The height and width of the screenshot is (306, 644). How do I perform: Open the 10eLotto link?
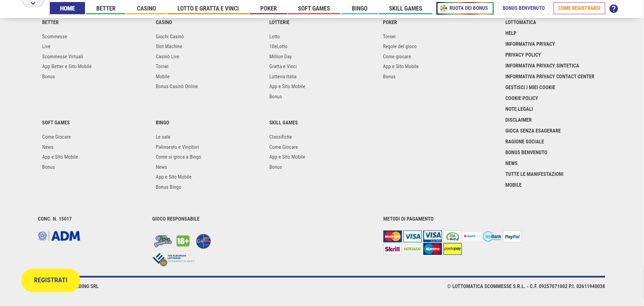(x=278, y=46)
